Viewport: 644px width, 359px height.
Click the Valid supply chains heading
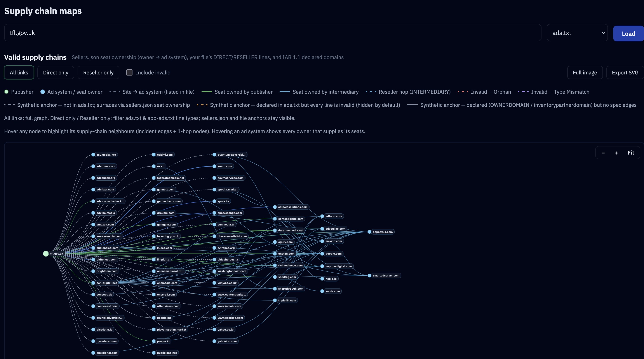coord(35,57)
